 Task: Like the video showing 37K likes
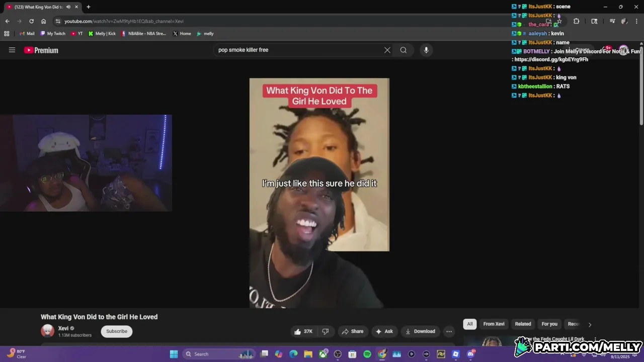(303, 331)
